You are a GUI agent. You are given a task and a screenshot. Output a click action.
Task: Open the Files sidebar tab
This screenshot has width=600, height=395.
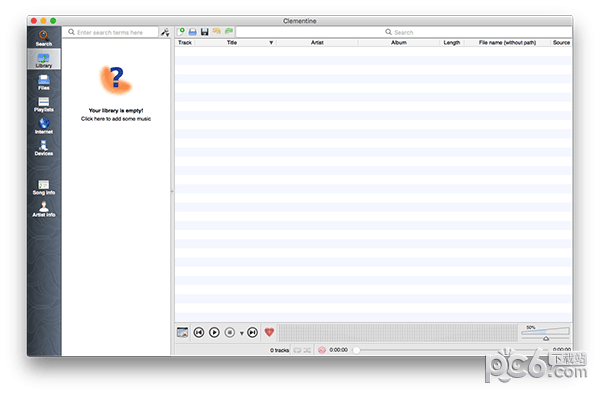44,82
